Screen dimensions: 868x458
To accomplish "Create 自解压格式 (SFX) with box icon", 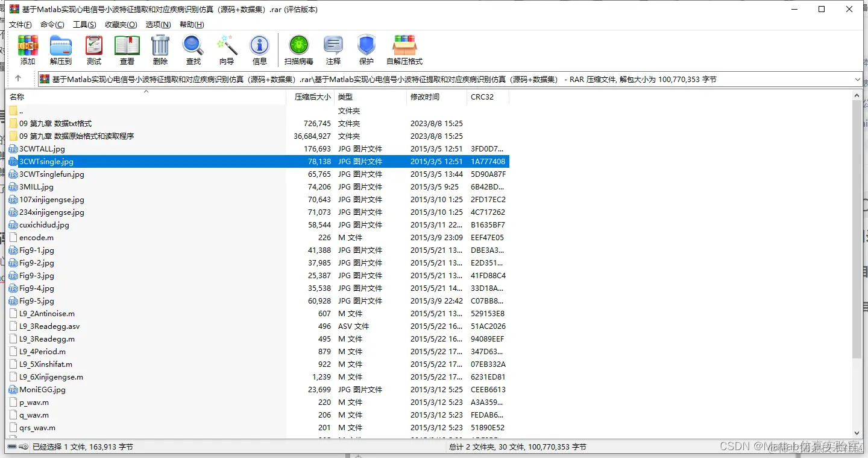I will click(404, 49).
